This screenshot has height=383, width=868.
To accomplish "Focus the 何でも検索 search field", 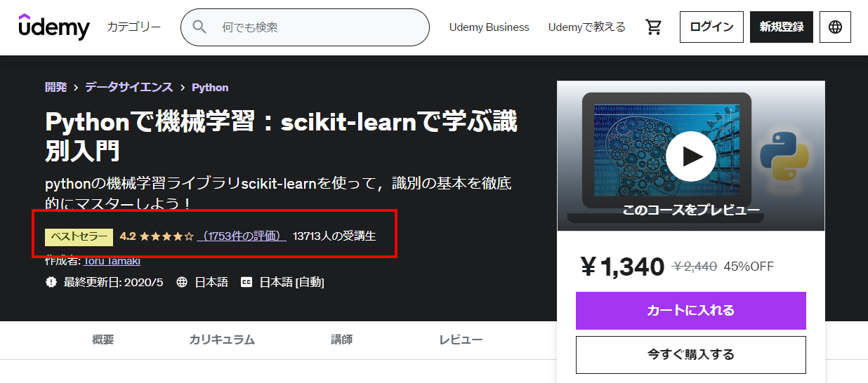I will pyautogui.click(x=305, y=27).
